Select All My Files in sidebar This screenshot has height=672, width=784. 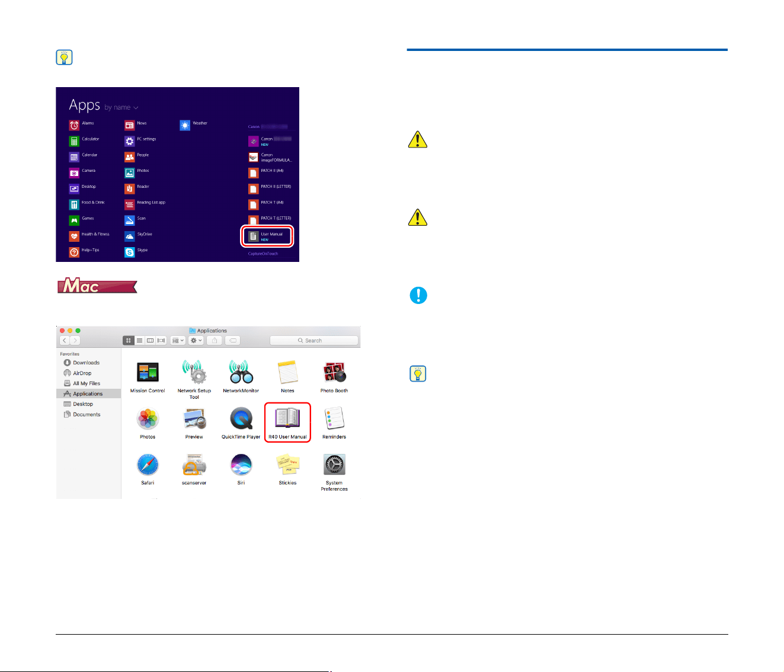tap(82, 383)
